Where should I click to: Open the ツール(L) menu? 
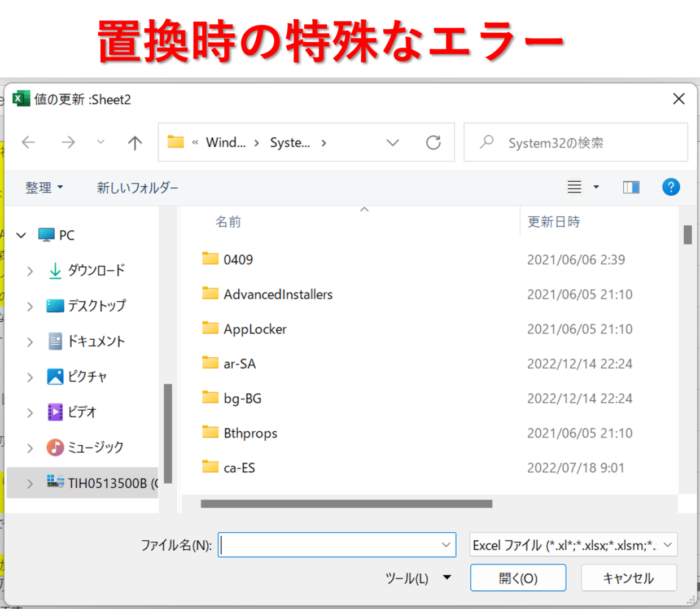click(418, 578)
